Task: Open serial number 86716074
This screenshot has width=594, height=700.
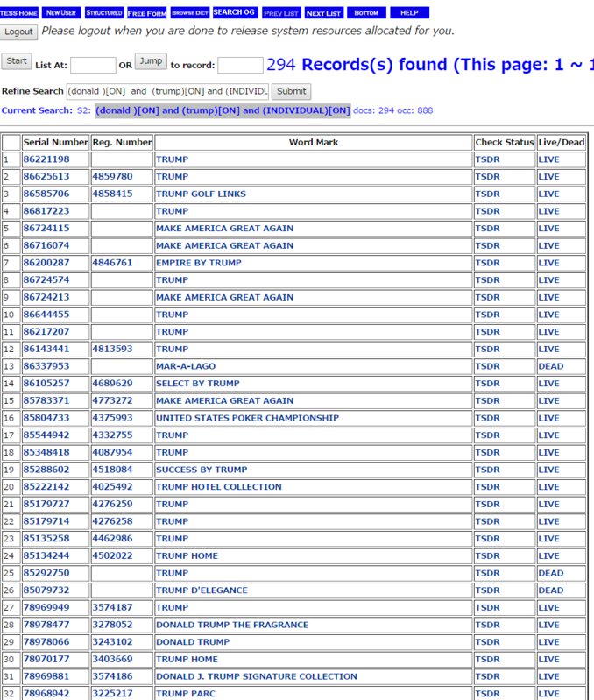Action: [x=46, y=245]
